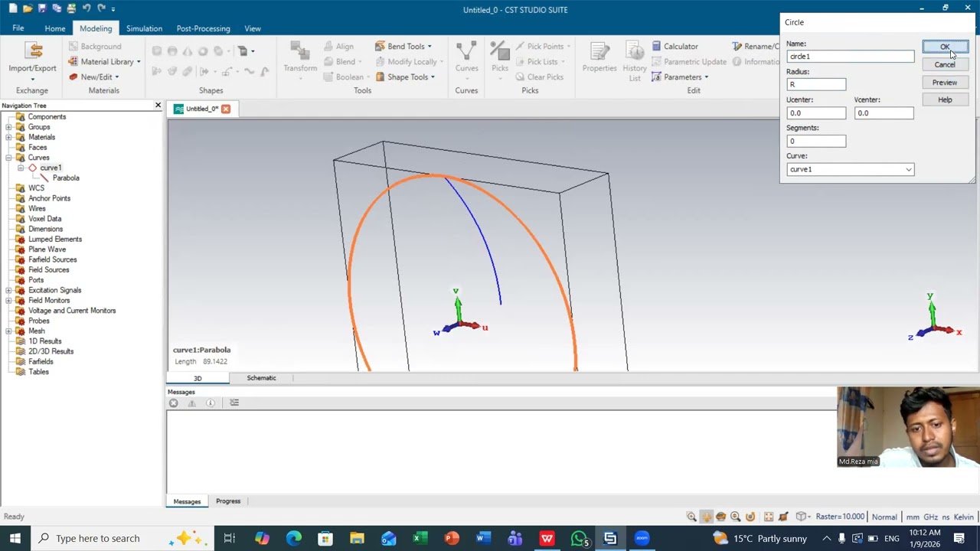Open Microsoft Edge from the taskbar

point(294,538)
